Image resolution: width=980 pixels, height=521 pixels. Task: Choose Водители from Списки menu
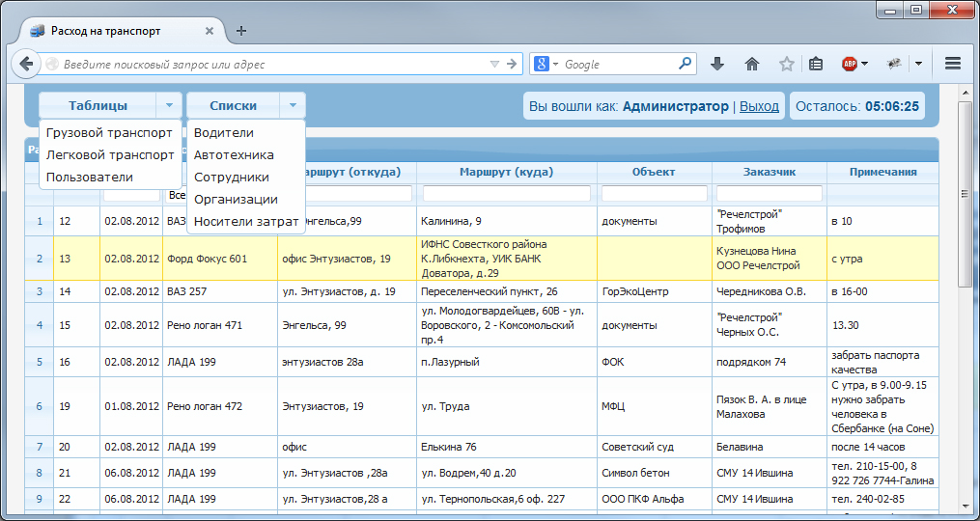pos(245,132)
